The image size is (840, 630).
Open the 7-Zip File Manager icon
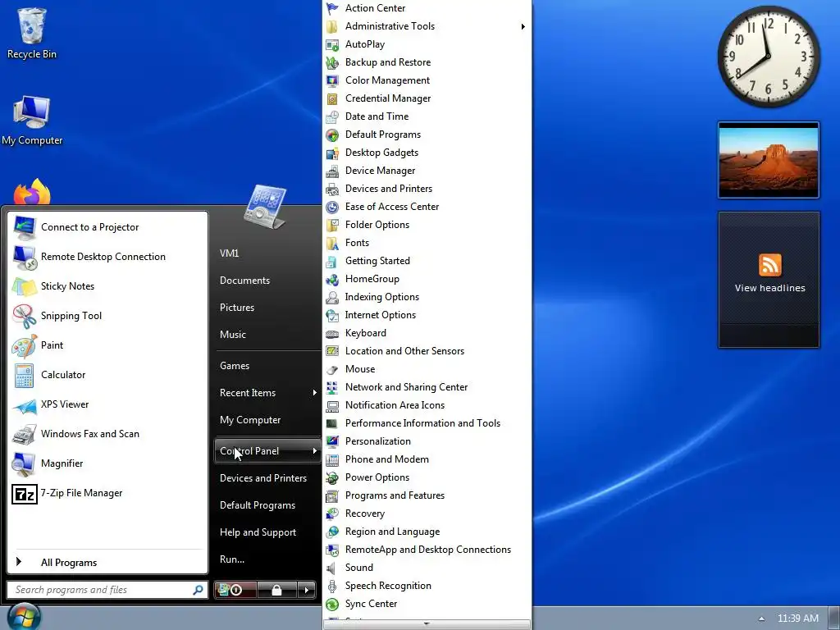coord(24,493)
